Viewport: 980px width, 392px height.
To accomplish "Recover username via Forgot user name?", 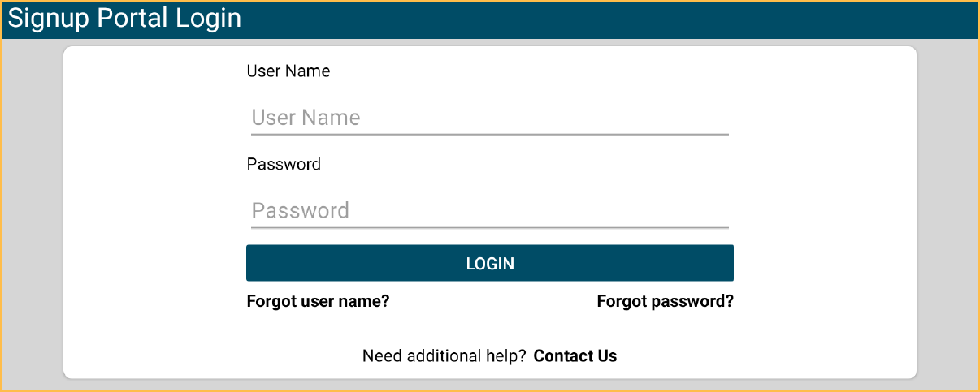I will [318, 302].
